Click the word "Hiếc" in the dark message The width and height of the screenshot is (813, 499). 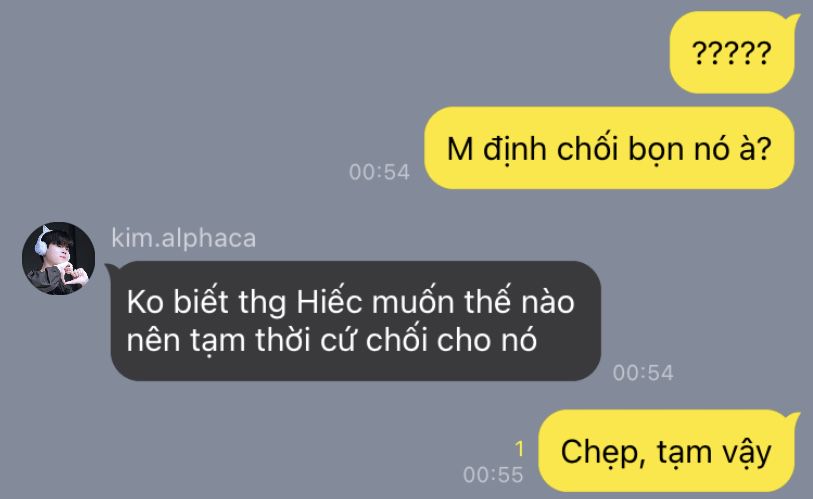pos(329,301)
